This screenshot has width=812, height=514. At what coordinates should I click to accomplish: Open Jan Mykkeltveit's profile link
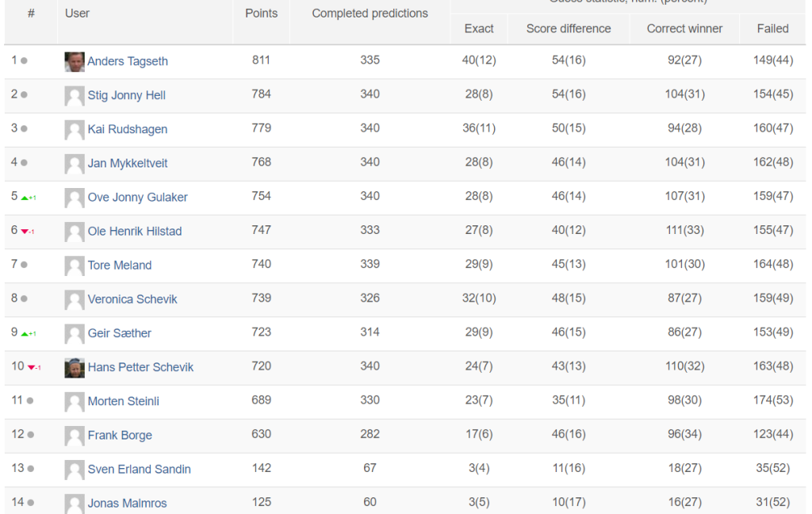(x=128, y=163)
